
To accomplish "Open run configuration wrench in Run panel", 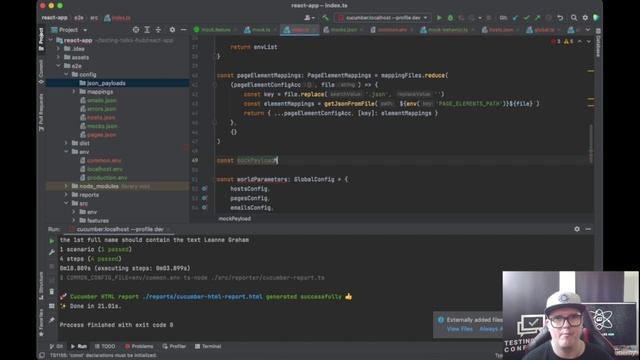I will (x=51, y=253).
